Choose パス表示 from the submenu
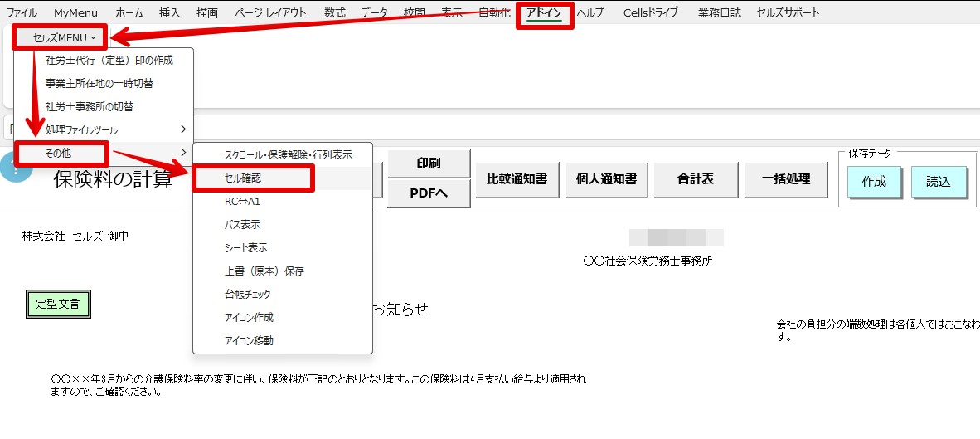The width and height of the screenshot is (980, 439). [283, 225]
